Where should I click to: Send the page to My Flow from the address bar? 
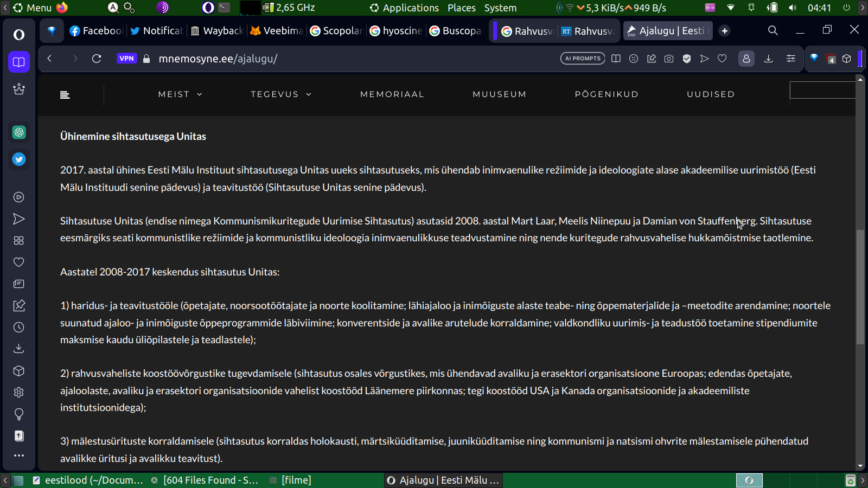704,59
